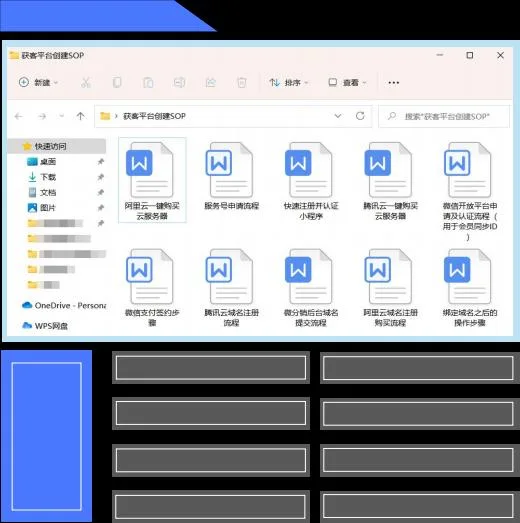Viewport: 520px width, 523px height.
Task: Select the 微信支付签约步骤 document
Action: click(152, 288)
